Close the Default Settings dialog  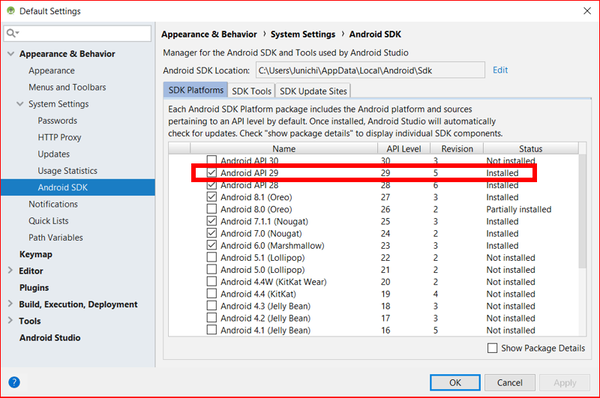(x=587, y=11)
